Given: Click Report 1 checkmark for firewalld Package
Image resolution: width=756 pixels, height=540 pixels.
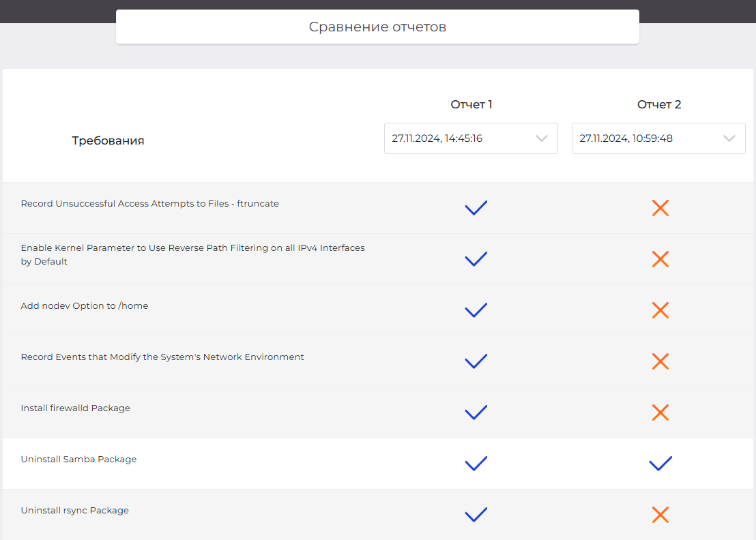Looking at the screenshot, I should point(476,412).
